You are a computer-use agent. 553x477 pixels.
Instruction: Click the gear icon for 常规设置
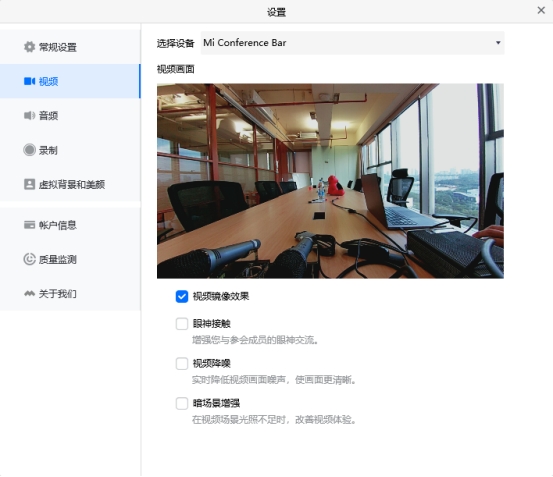tap(29, 47)
